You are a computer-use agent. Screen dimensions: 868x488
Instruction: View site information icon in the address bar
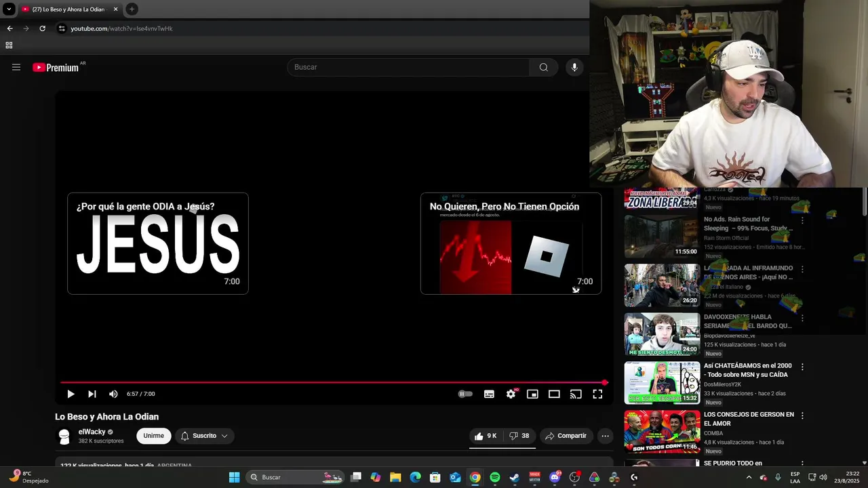tap(62, 28)
